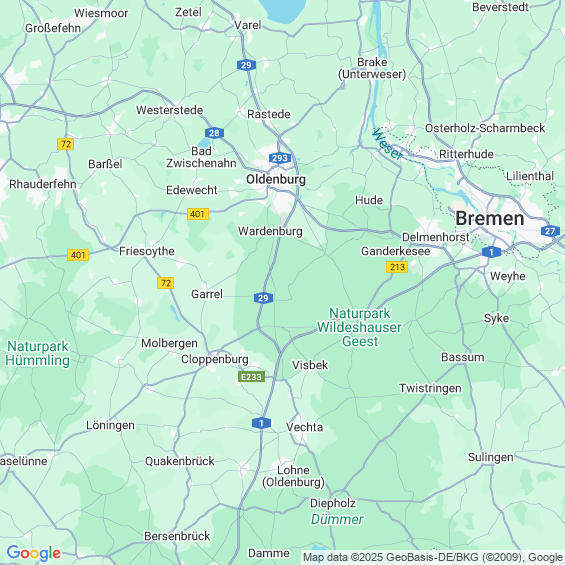Click the A29 shield near Garrel
565x565 pixels.
click(263, 298)
